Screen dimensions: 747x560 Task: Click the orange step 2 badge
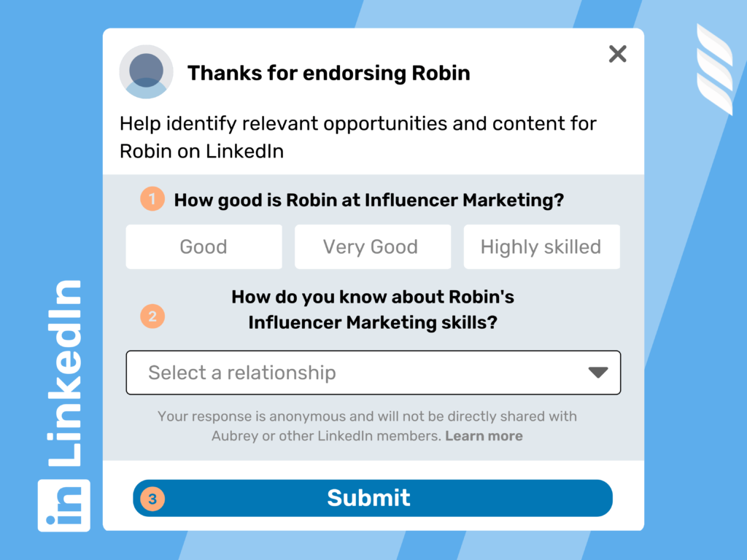[x=151, y=315]
